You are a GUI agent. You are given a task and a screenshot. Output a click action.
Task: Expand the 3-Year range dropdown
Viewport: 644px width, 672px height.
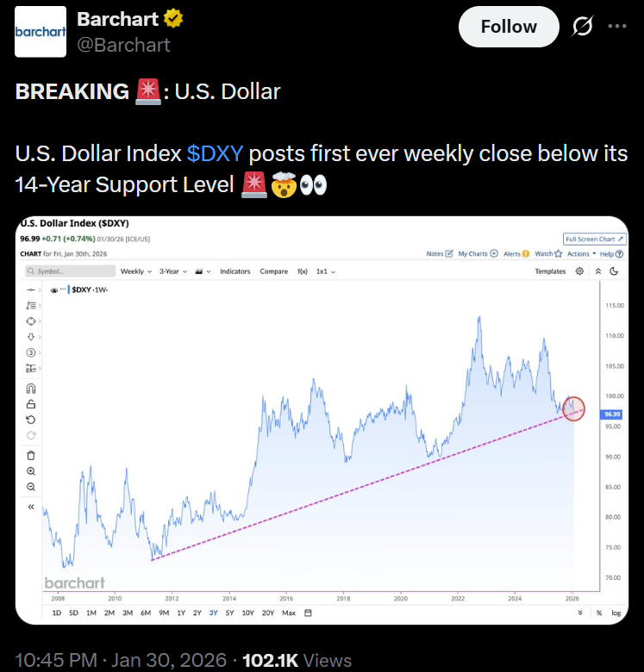173,271
